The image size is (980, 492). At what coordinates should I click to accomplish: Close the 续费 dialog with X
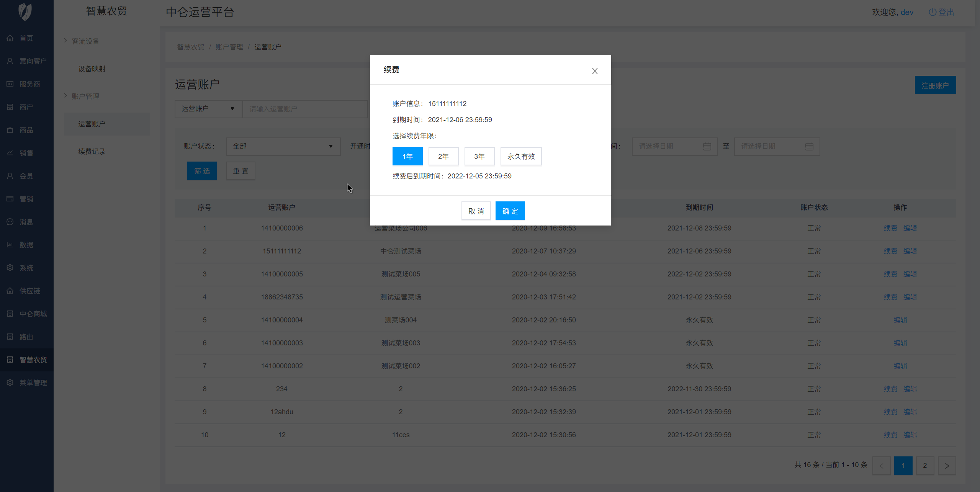[x=595, y=71]
